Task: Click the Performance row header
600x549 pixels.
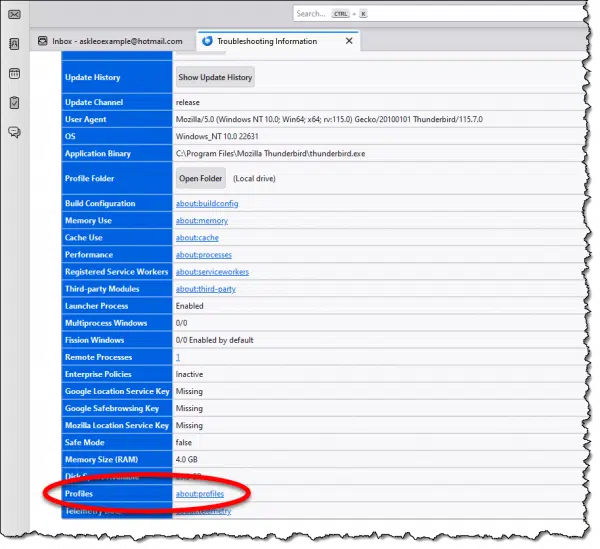Action: 117,255
